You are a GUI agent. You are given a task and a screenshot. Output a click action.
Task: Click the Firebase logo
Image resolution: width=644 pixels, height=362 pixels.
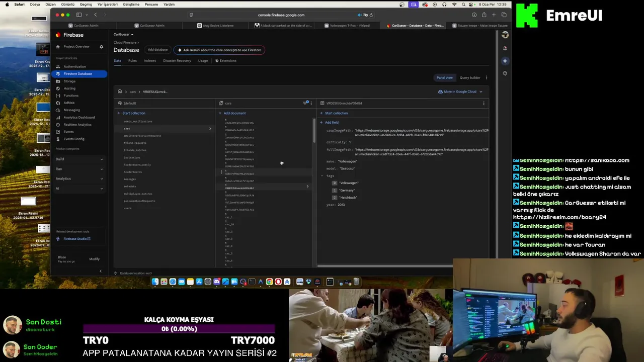[x=69, y=35]
